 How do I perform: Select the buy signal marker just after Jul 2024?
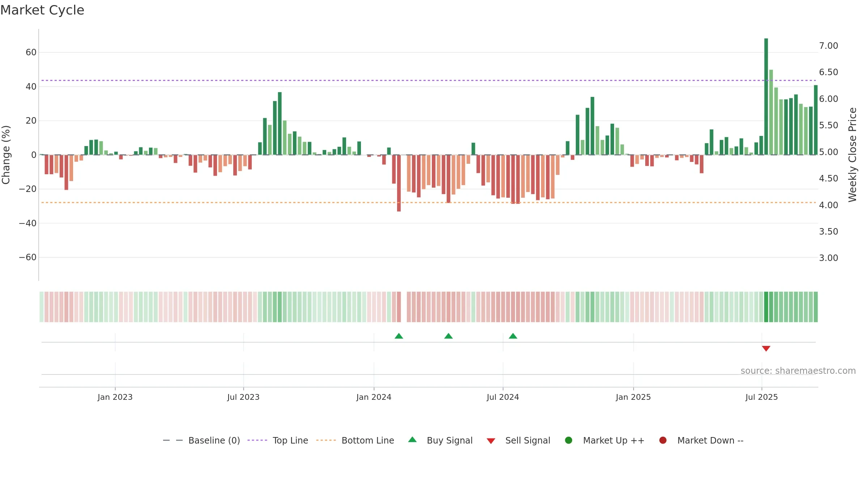point(513,336)
